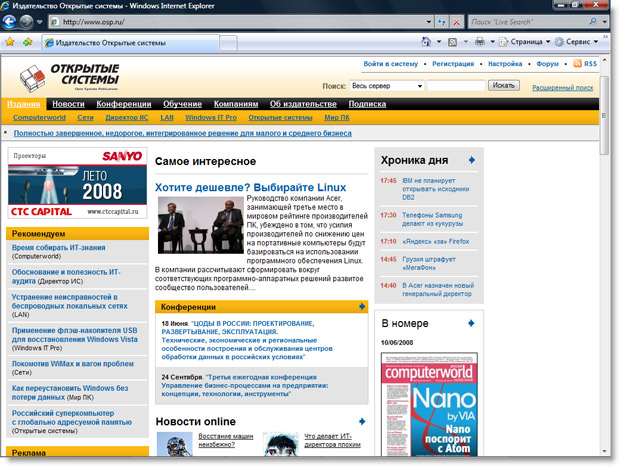Click the Refresh page icon
The image size is (620, 467).
442,22
